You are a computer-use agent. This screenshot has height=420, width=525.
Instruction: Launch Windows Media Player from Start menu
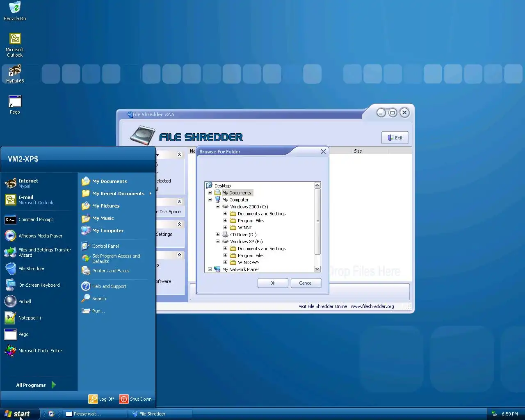39,236
